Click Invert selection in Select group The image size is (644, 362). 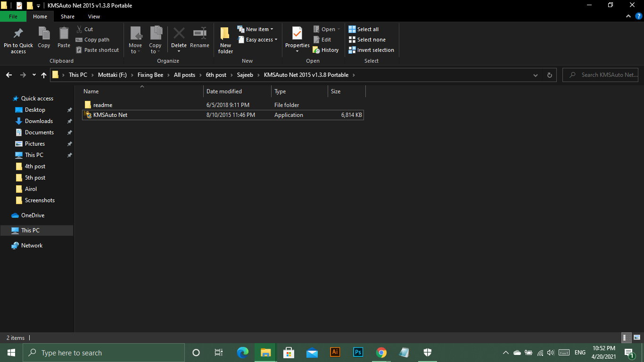(x=371, y=50)
